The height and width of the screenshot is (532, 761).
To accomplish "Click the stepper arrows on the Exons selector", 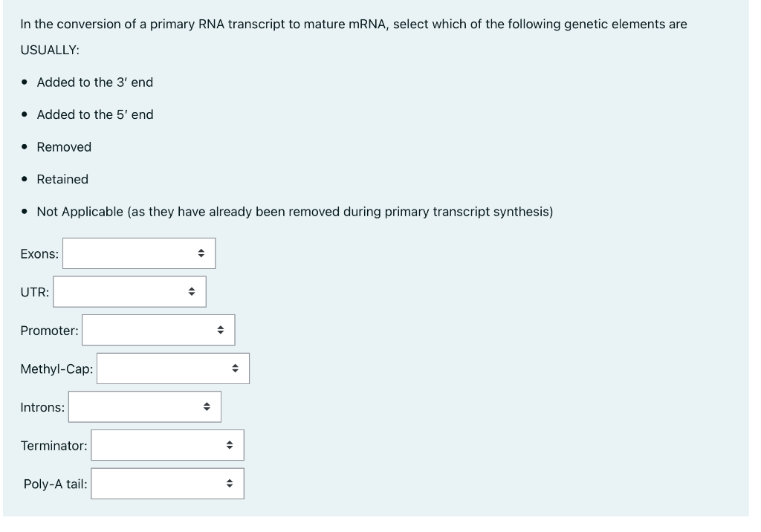I will click(x=203, y=253).
